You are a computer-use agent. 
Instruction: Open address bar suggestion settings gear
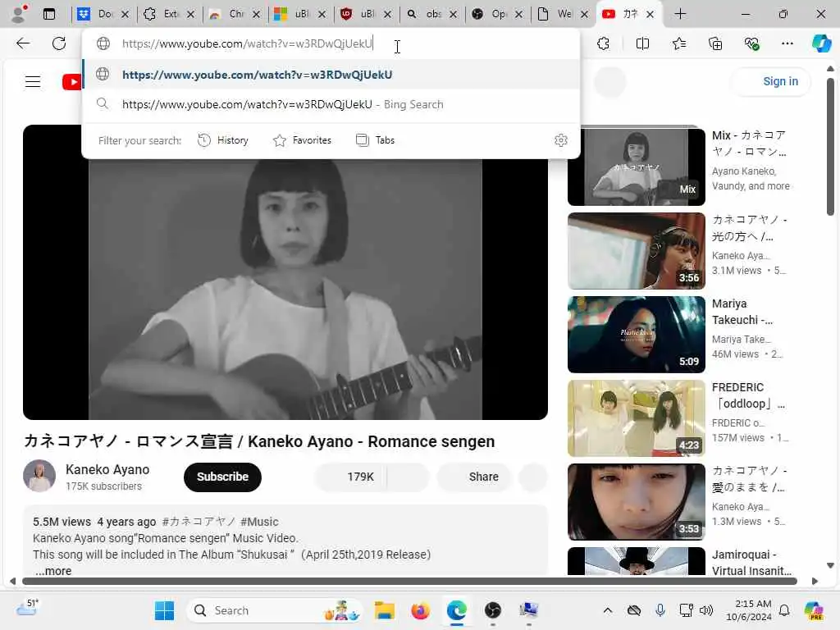tap(561, 140)
